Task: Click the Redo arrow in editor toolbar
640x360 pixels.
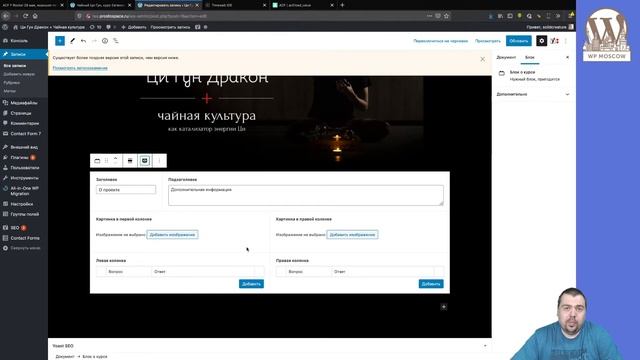Action: [94, 41]
